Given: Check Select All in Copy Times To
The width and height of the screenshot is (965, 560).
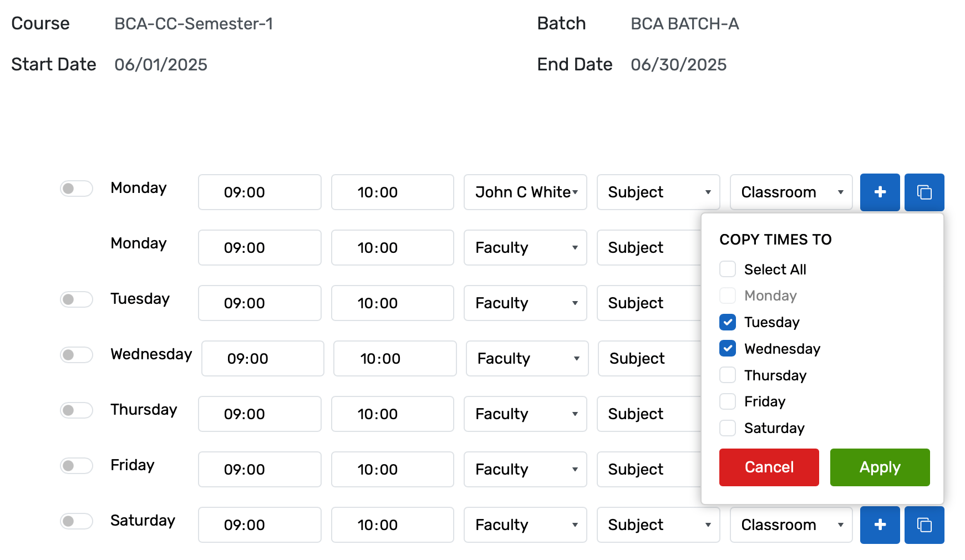Looking at the screenshot, I should tap(727, 269).
